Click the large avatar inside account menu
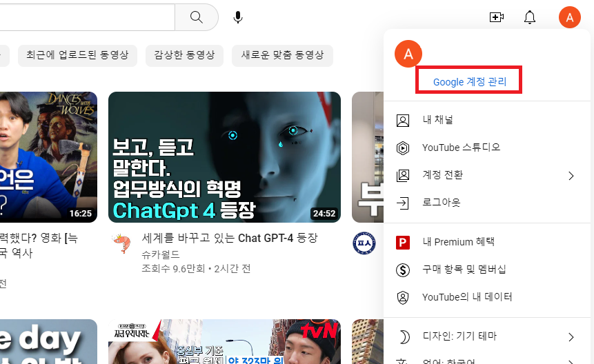The width and height of the screenshot is (594, 364). coord(408,54)
